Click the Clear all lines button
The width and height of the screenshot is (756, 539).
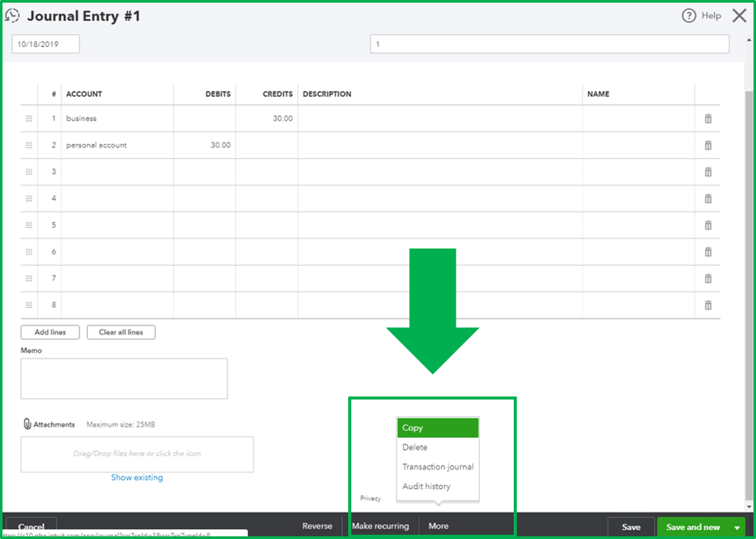click(121, 332)
